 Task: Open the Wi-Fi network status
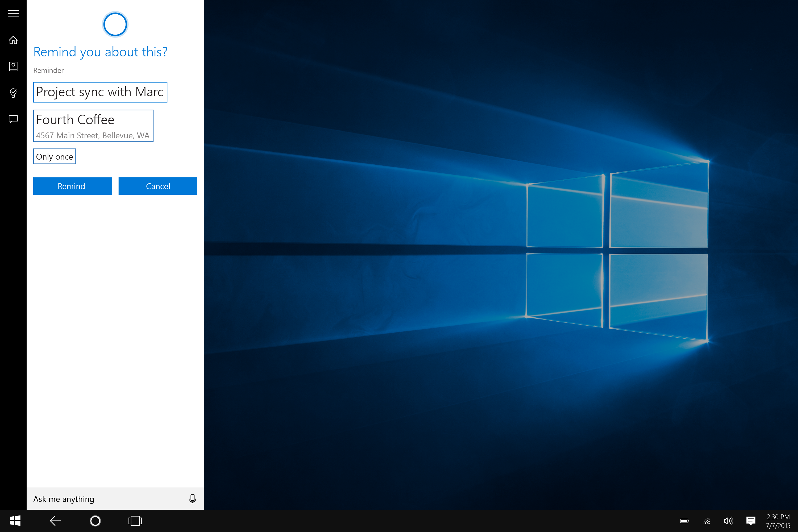tap(707, 521)
